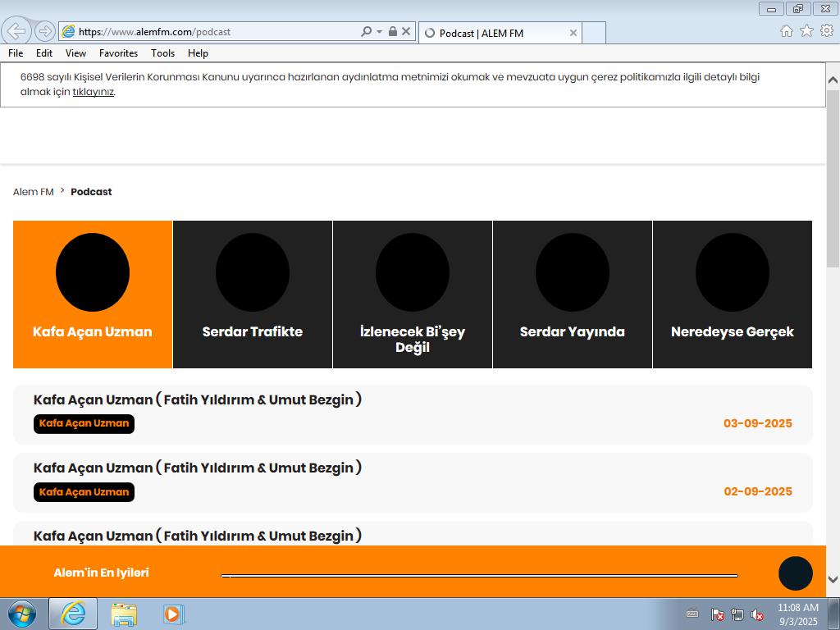Select the Serdar Trafikte podcast card

point(253,294)
